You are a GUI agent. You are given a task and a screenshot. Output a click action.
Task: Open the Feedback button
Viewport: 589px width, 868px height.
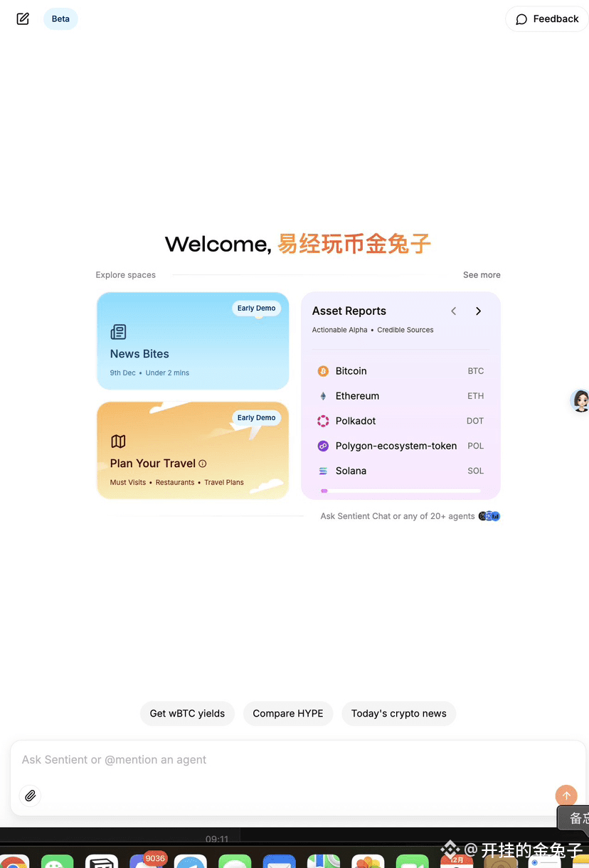547,19
